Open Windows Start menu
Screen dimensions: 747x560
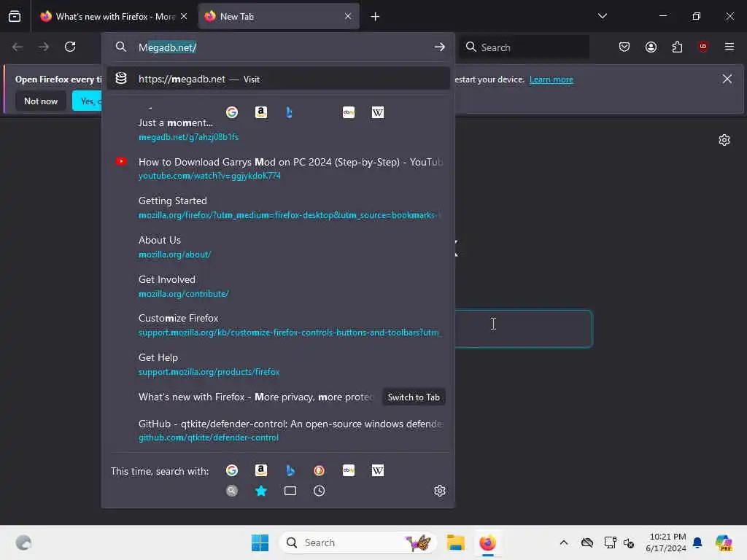coord(260,542)
